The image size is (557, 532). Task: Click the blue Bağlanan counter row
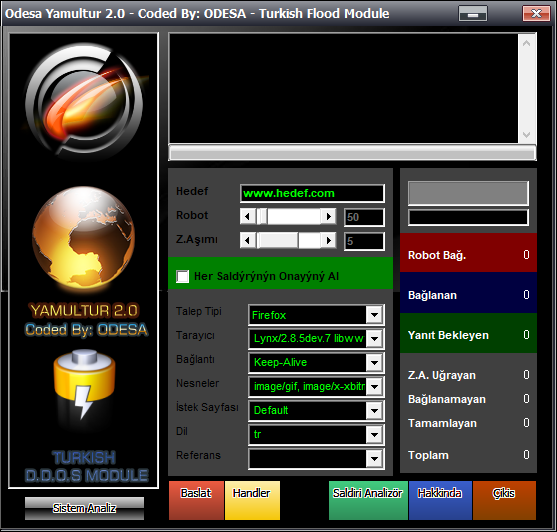(x=468, y=292)
